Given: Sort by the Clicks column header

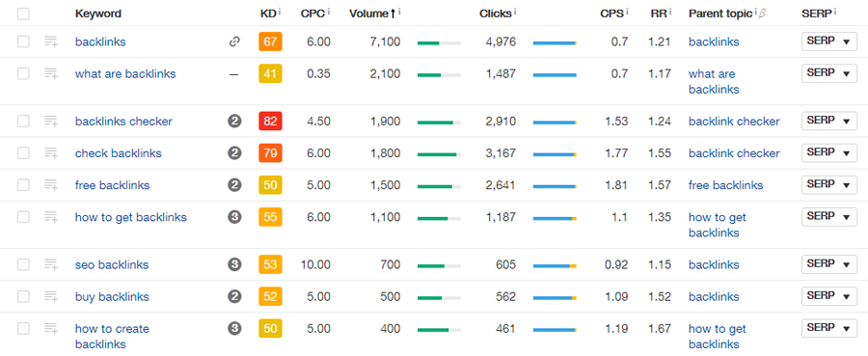Looking at the screenshot, I should [496, 14].
